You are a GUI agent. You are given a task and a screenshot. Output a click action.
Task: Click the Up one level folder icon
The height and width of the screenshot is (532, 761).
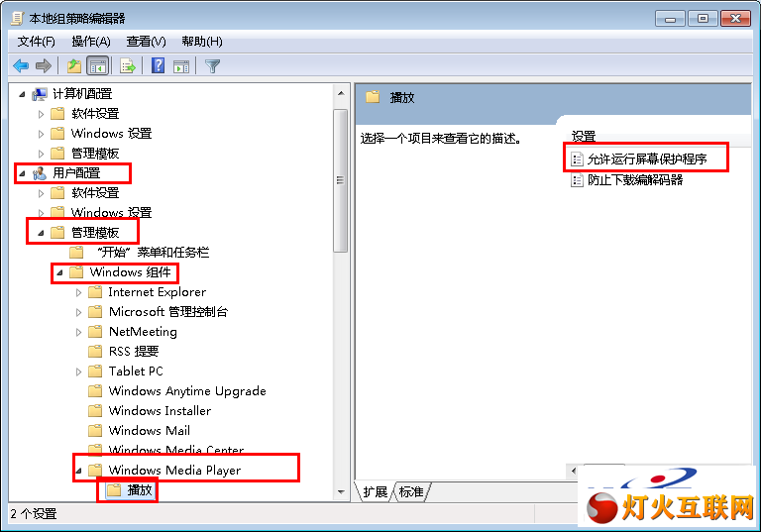[x=73, y=65]
